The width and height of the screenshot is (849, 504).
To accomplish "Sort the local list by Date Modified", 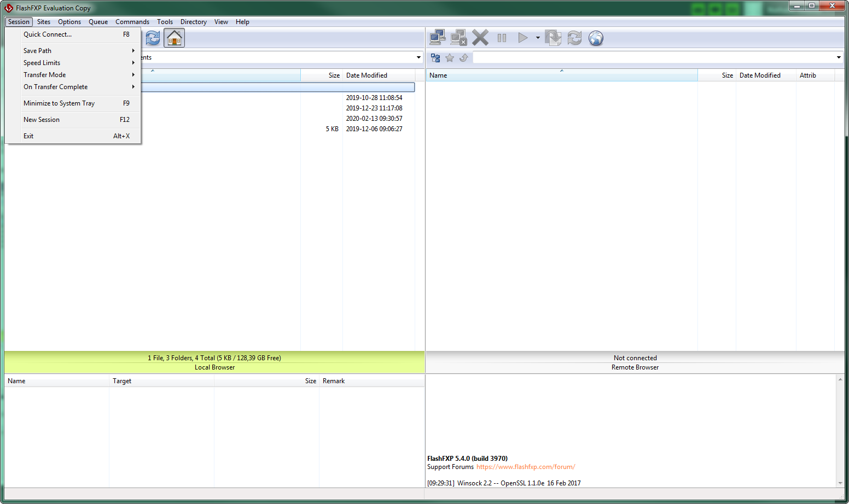I will coord(379,75).
